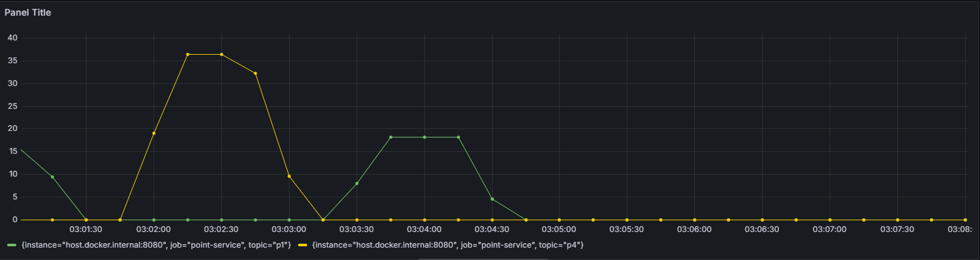Click the yellow data point near value 32
This screenshot has height=260, width=980.
255,73
